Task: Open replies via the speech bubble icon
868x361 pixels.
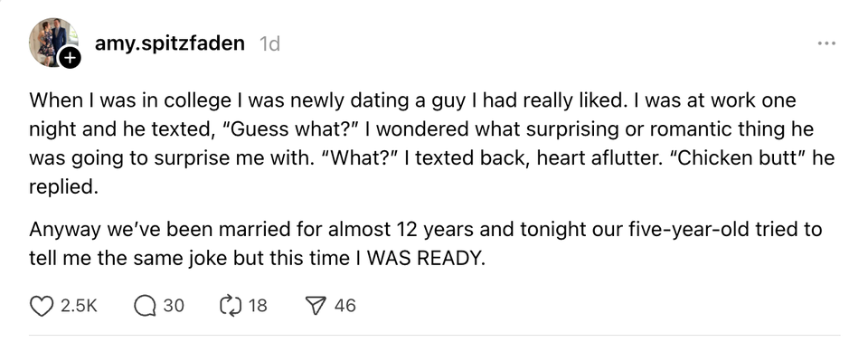Action: [x=145, y=306]
